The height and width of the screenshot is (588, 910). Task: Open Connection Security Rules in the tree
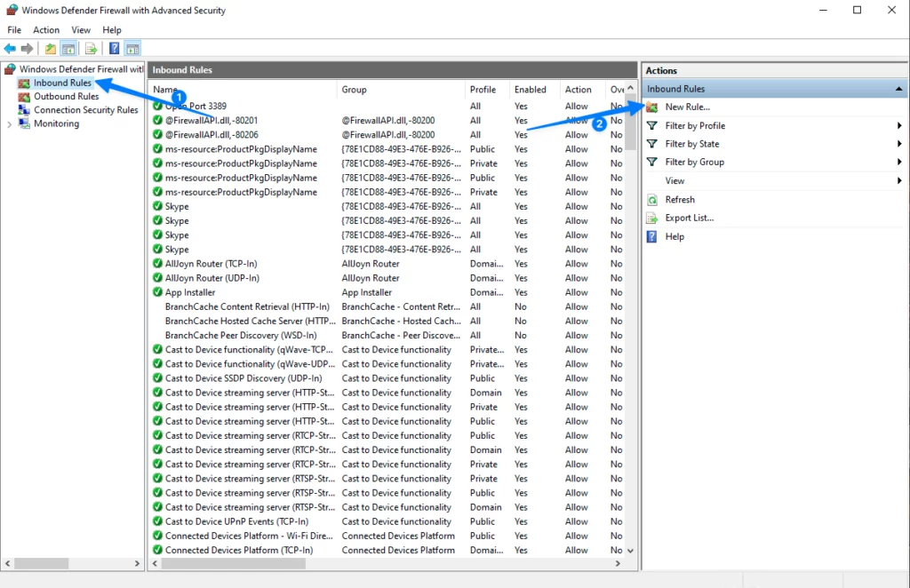pos(85,110)
